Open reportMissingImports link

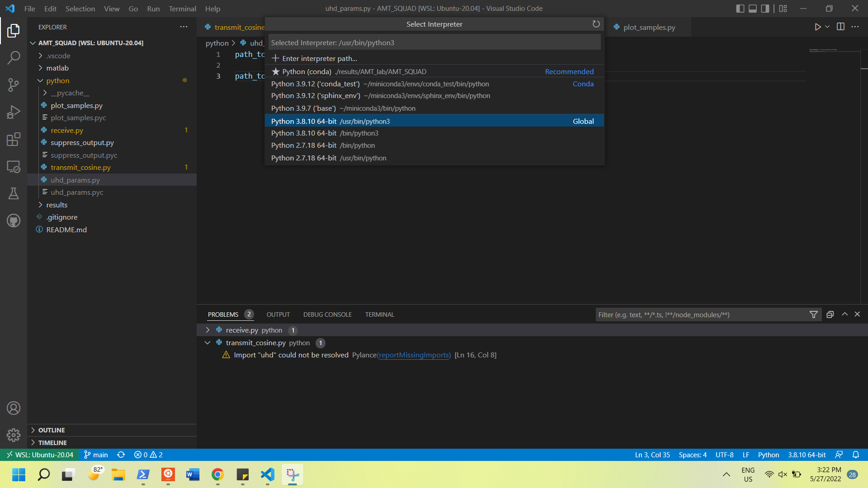[x=414, y=355]
